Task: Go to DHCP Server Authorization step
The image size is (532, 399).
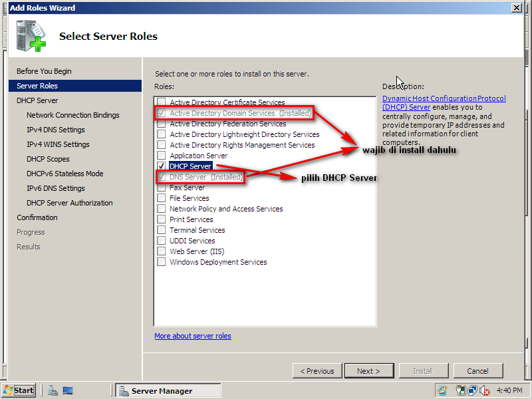Action: pyautogui.click(x=70, y=203)
